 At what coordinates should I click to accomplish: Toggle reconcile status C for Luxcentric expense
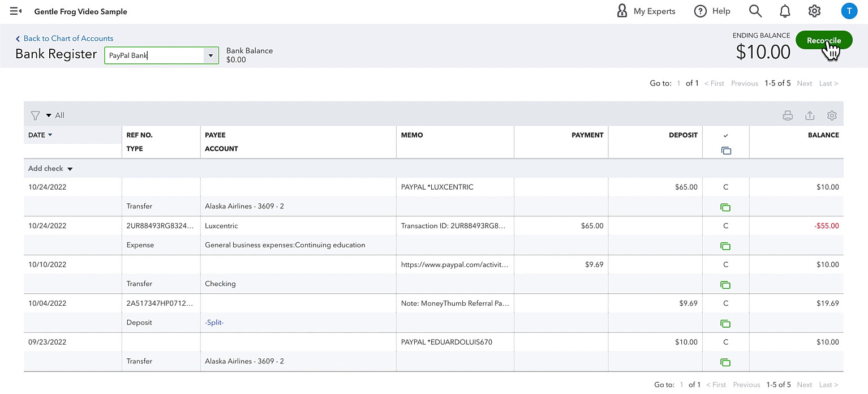point(726,226)
